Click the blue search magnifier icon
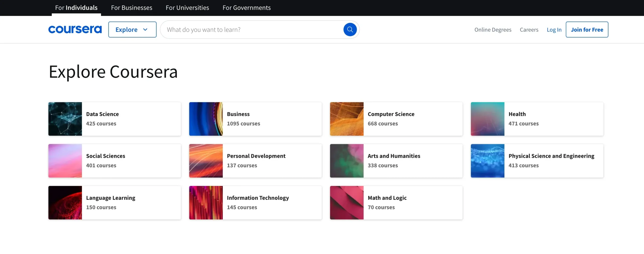The image size is (644, 254). (350, 30)
